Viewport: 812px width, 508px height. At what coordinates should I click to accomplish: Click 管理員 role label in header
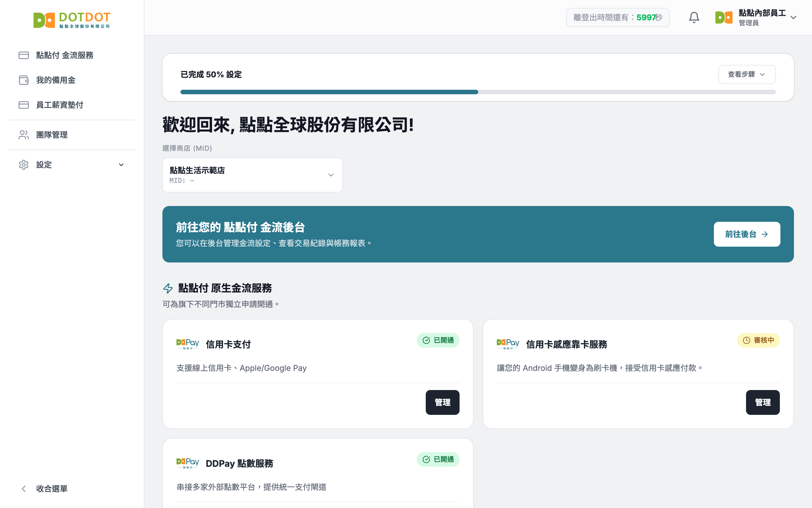click(x=749, y=23)
